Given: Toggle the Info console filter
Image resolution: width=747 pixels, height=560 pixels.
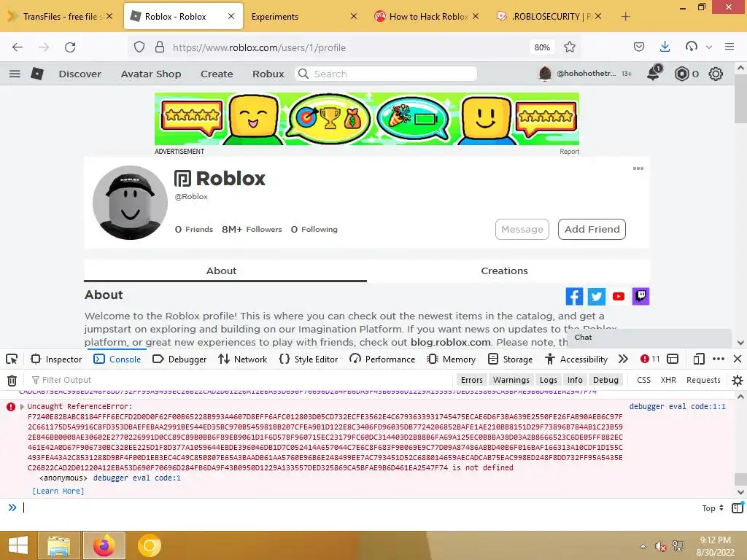Looking at the screenshot, I should [575, 380].
